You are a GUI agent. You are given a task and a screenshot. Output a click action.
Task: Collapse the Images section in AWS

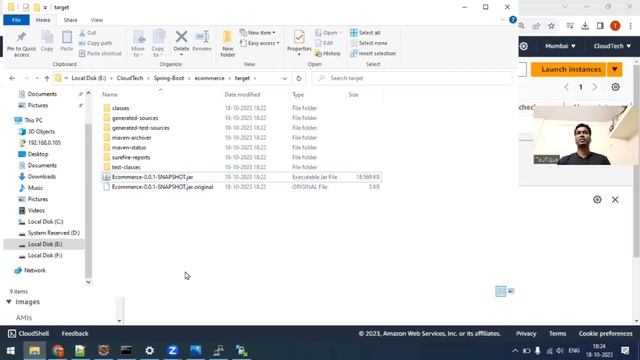point(9,302)
